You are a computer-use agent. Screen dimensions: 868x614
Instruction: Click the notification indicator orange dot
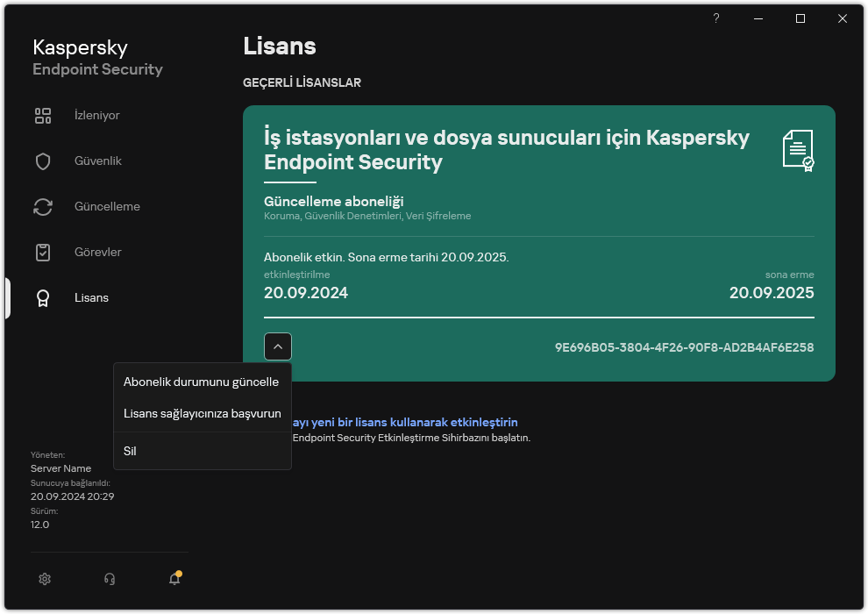pyautogui.click(x=177, y=571)
